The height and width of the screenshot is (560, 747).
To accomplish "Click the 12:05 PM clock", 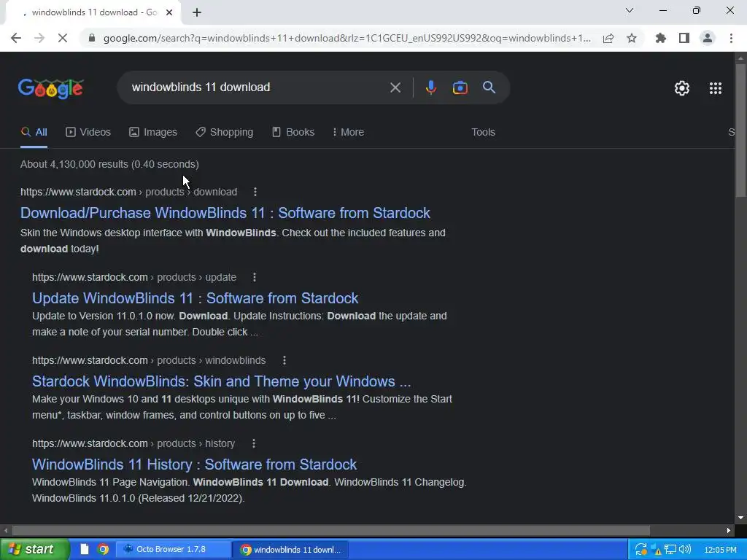I will point(720,550).
